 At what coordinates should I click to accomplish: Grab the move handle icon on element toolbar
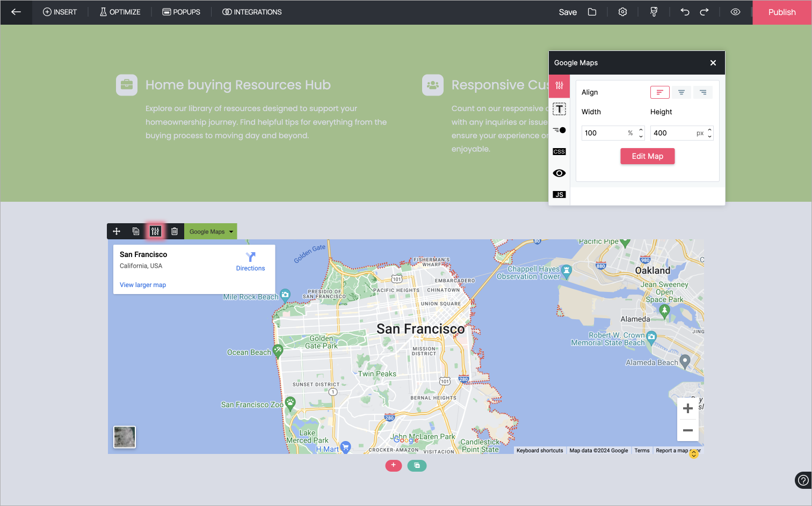click(117, 231)
